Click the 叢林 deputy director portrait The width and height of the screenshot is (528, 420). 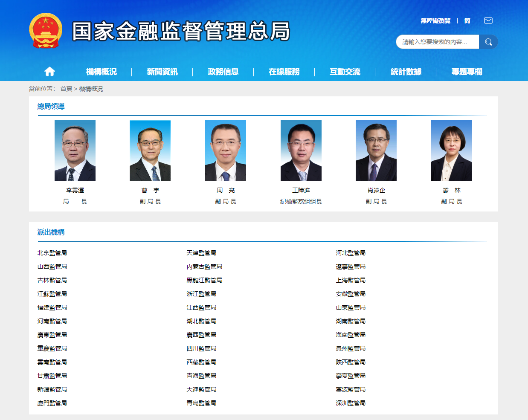coord(452,151)
